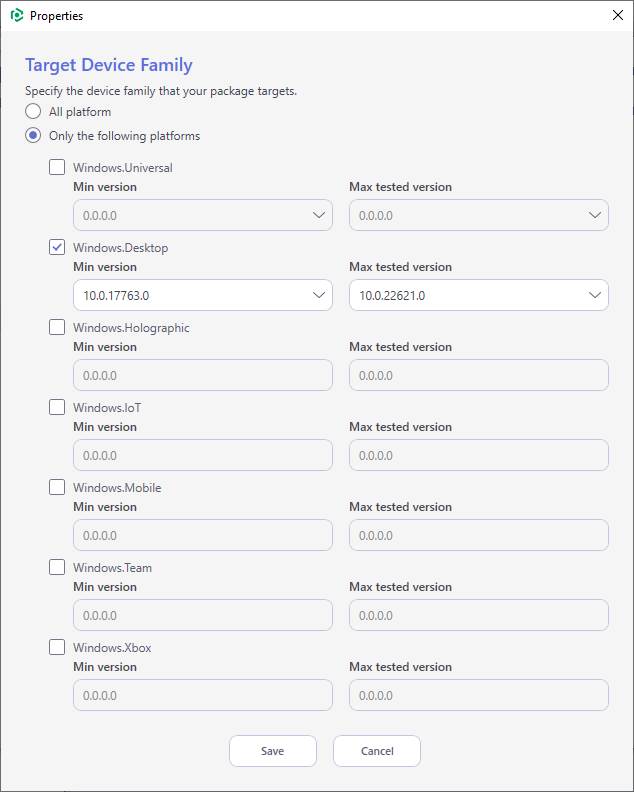The image size is (634, 792).
Task: Close the Properties dialog
Action: 617,15
